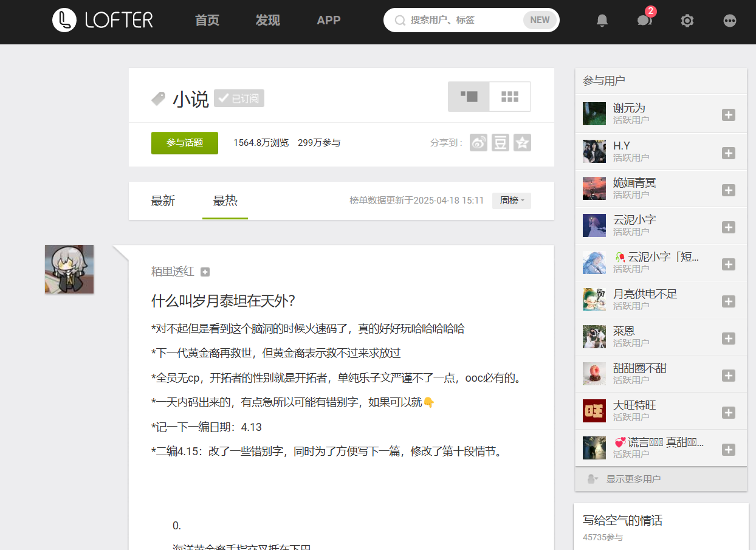
Task: Open the settings gear icon
Action: pos(687,21)
